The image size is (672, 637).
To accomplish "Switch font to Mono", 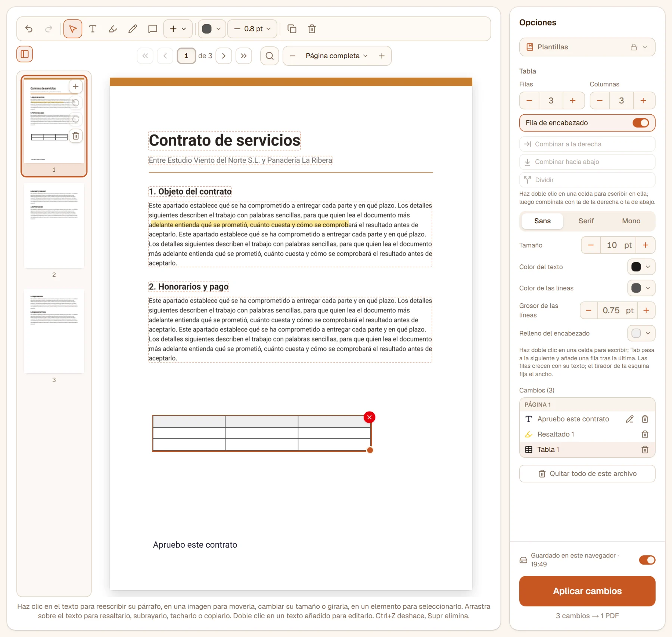I will pyautogui.click(x=631, y=221).
